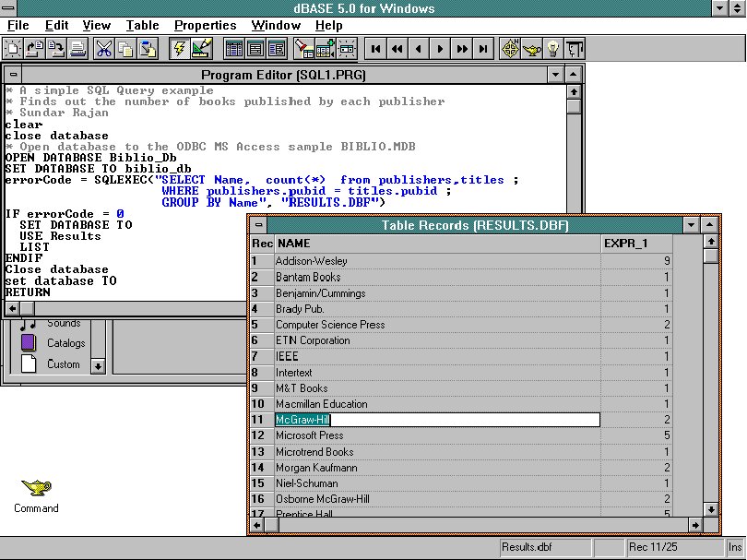Image resolution: width=747 pixels, height=560 pixels.
Task: Click EXPR_1 value 9 for Addison-Wesley
Action: pyautogui.click(x=636, y=261)
